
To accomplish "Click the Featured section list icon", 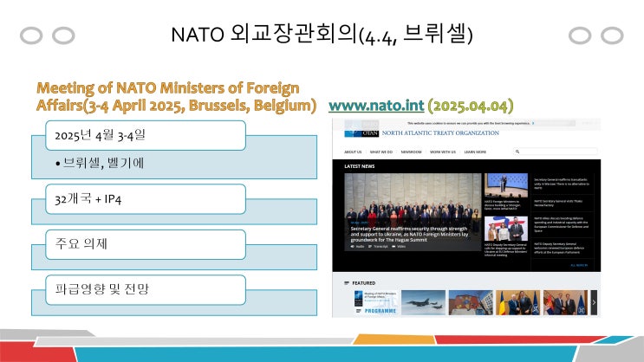I will pyautogui.click(x=347, y=283).
